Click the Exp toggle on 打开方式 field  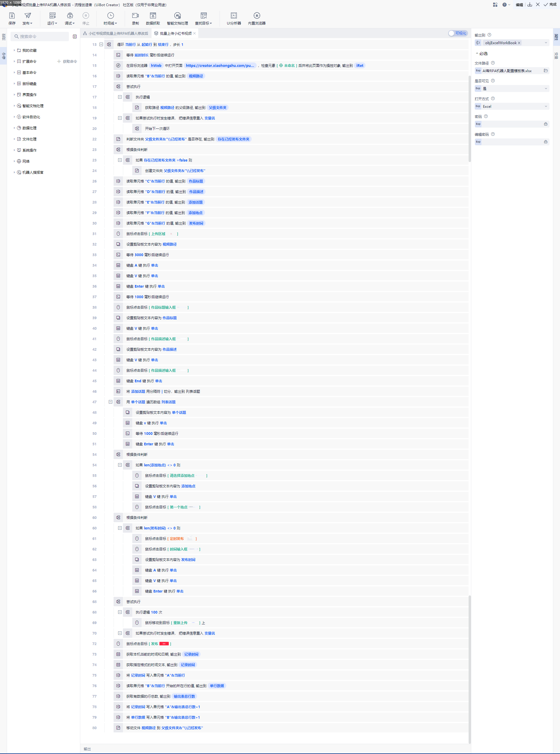[478, 106]
